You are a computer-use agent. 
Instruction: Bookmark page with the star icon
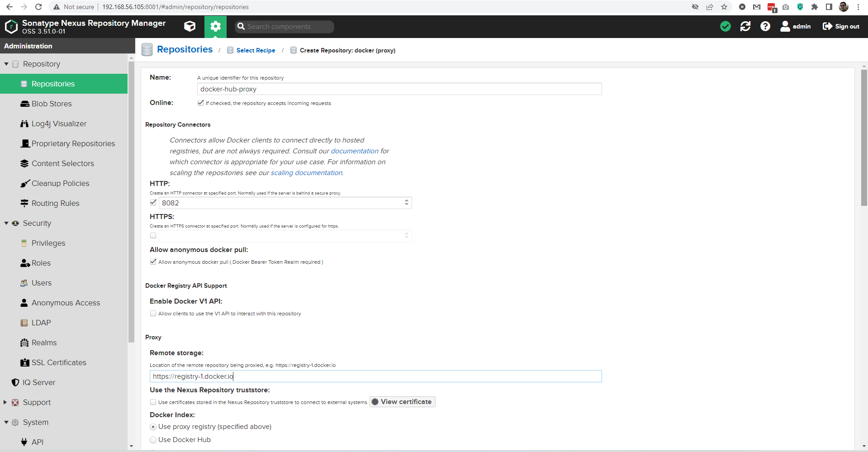(724, 7)
